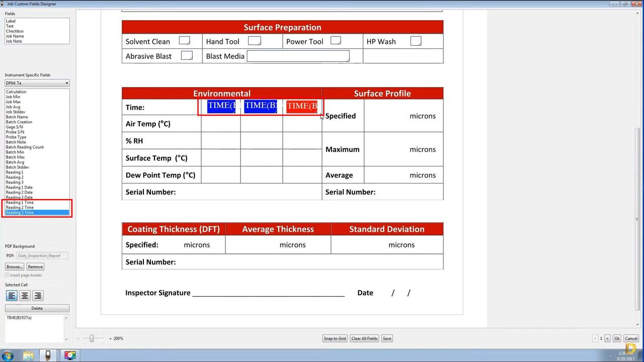Click the HP Wash checkbox field

(x=416, y=40)
